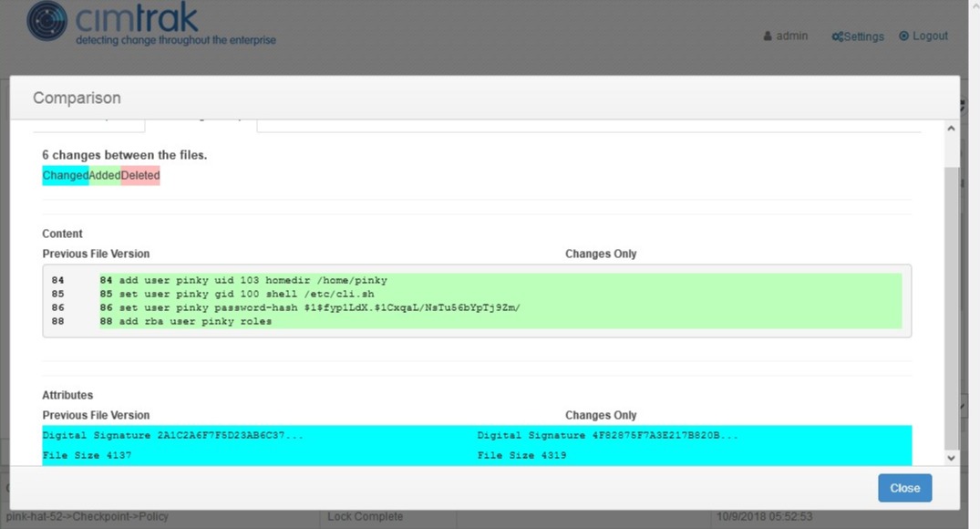Click the new Digital Signature 4F82875 value

[x=607, y=435]
